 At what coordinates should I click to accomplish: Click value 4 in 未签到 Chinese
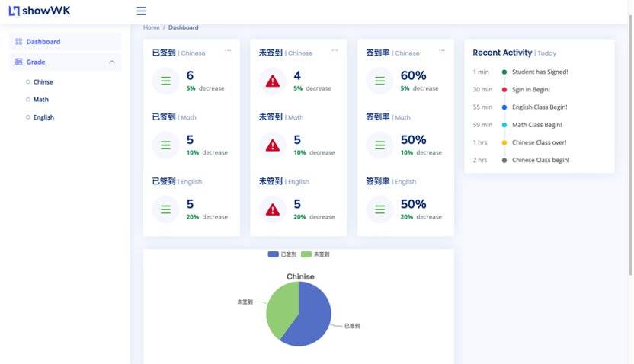pos(297,75)
